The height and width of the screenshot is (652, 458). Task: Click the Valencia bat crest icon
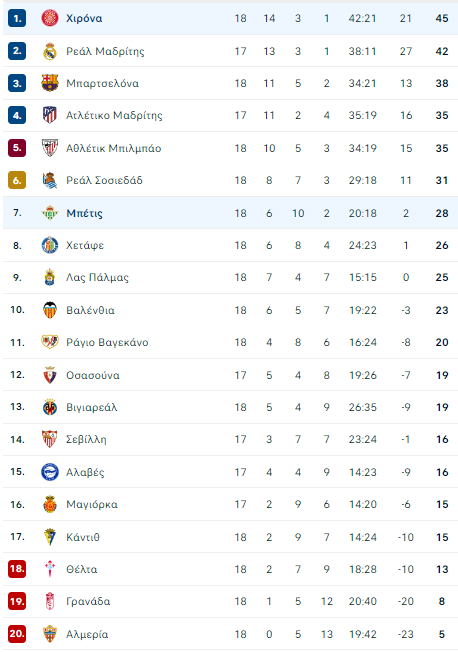coord(50,310)
